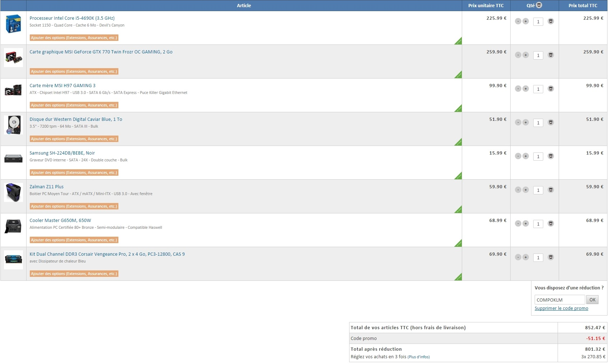Click the MSI GeForce GTX 770 thumbnail
This screenshot has height=364, width=610.
tap(13, 57)
